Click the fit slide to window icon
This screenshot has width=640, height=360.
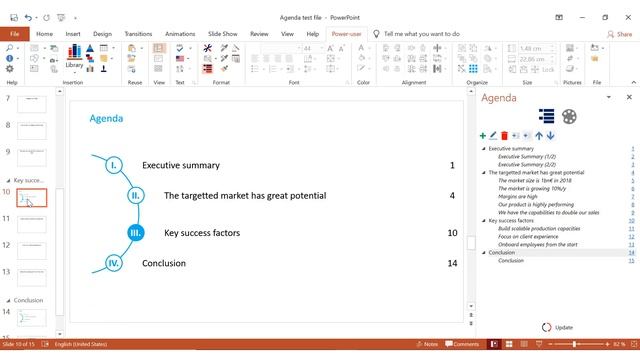point(634,344)
